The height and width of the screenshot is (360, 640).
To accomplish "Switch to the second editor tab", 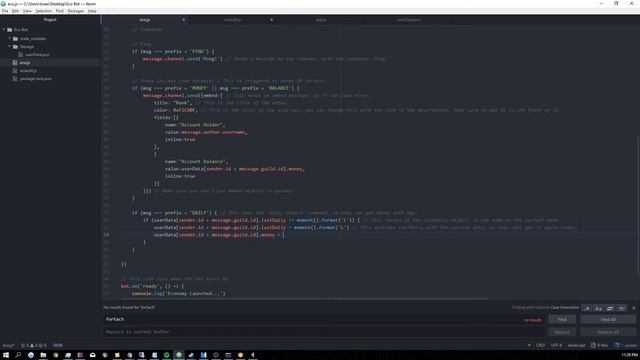I will tap(233, 20).
